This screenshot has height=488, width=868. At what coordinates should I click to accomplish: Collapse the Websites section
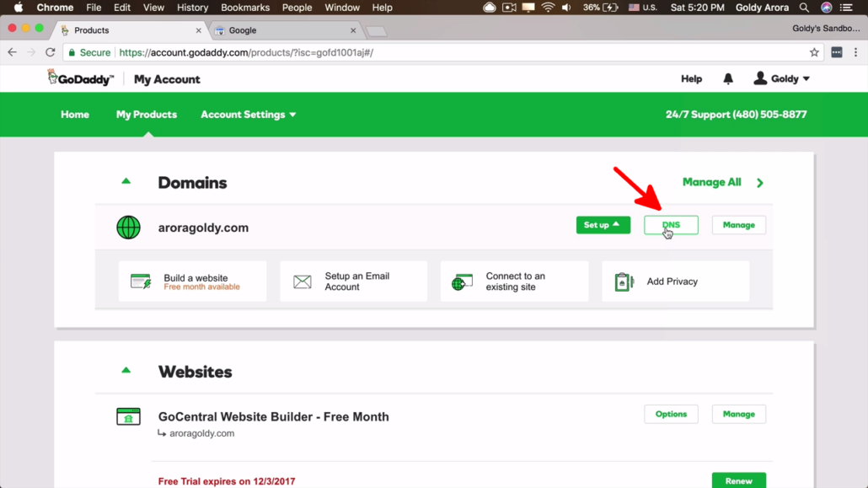126,370
